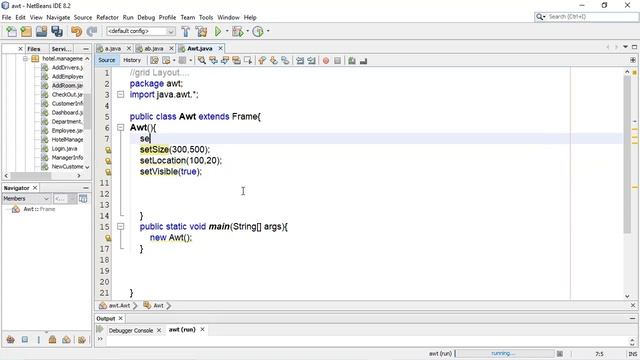Minimize the Output panel

[633, 318]
